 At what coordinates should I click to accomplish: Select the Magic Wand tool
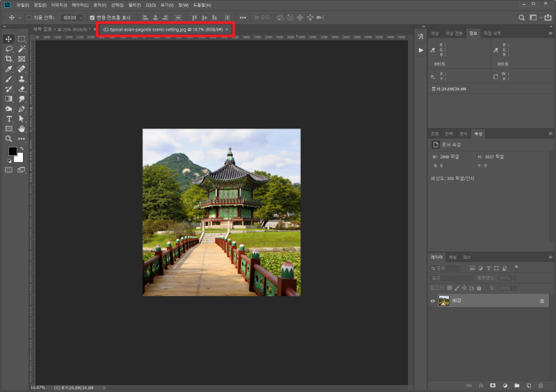tap(22, 49)
